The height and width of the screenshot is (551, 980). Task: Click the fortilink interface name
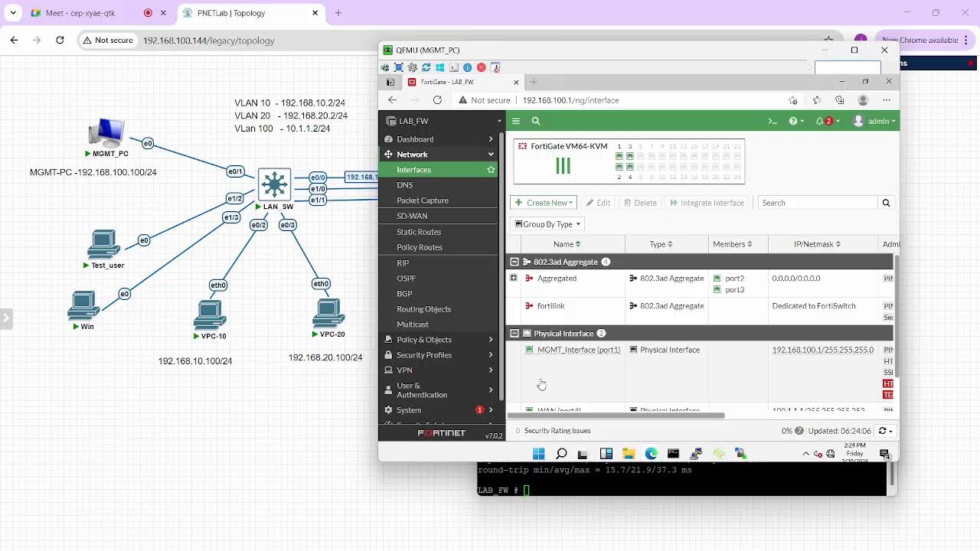[x=551, y=306]
